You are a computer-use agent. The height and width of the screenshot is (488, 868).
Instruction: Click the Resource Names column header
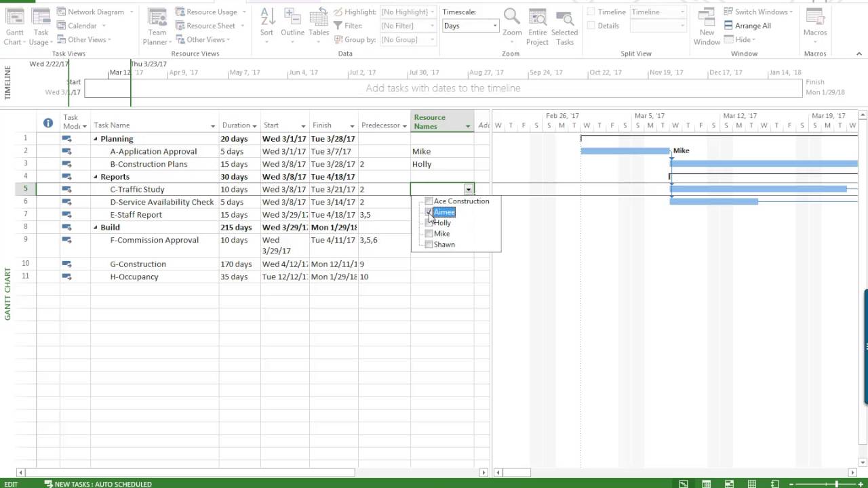coord(441,121)
